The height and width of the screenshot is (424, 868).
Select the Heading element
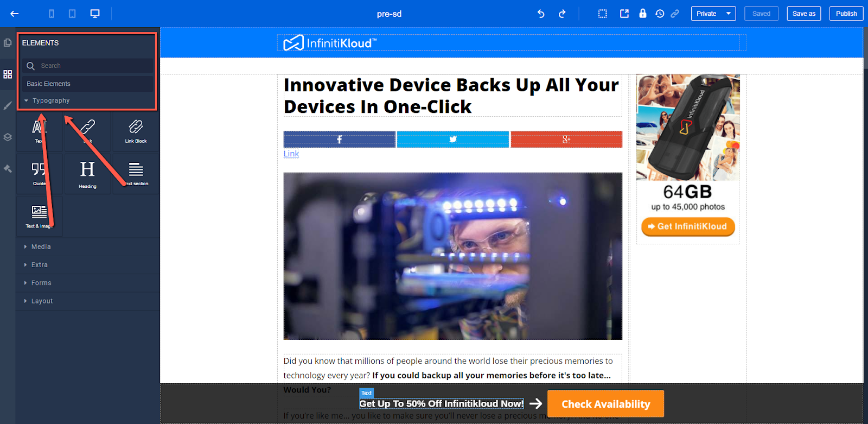pos(87,174)
